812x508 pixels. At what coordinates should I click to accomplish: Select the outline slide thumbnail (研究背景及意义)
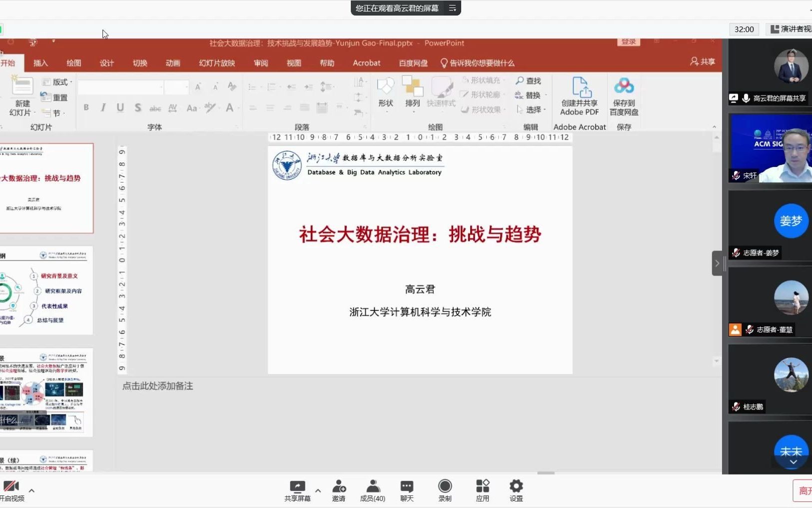[x=46, y=290]
